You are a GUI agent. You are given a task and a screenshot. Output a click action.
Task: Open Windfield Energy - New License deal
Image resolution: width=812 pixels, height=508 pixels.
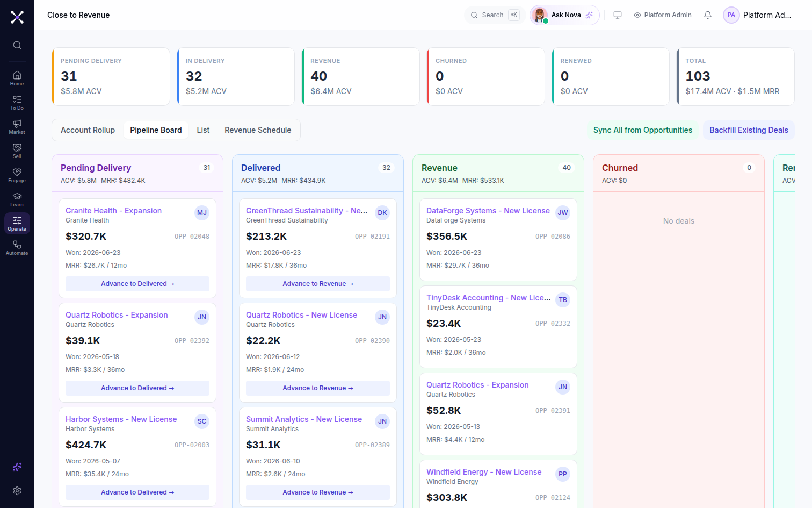pyautogui.click(x=484, y=472)
